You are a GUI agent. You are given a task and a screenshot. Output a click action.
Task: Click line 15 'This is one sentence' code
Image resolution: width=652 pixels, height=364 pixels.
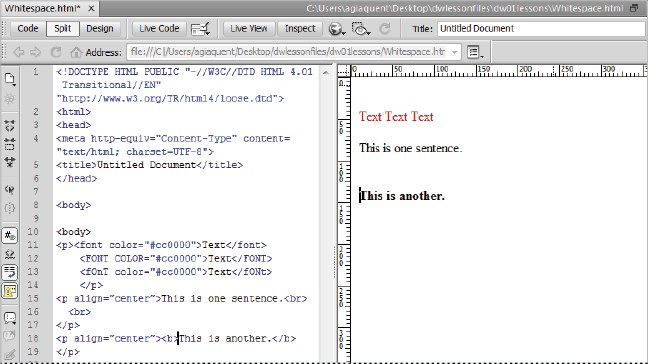[x=182, y=298]
